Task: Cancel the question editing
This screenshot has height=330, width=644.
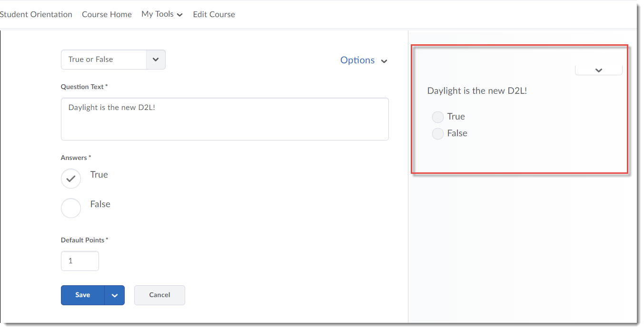Action: point(159,295)
